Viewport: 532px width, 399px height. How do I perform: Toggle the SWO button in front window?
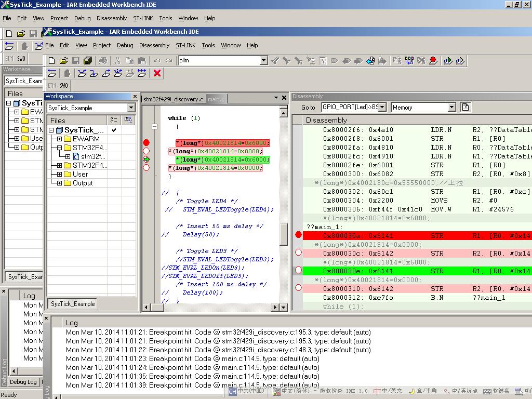click(x=64, y=86)
